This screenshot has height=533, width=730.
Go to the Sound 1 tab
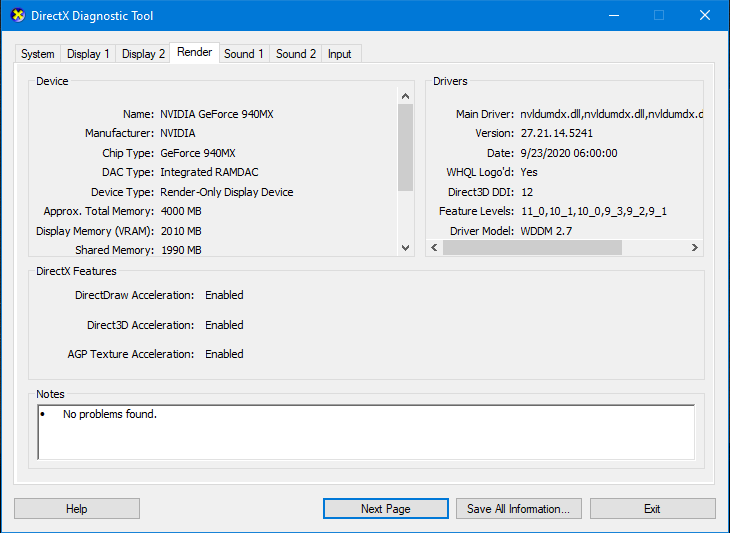(x=244, y=54)
